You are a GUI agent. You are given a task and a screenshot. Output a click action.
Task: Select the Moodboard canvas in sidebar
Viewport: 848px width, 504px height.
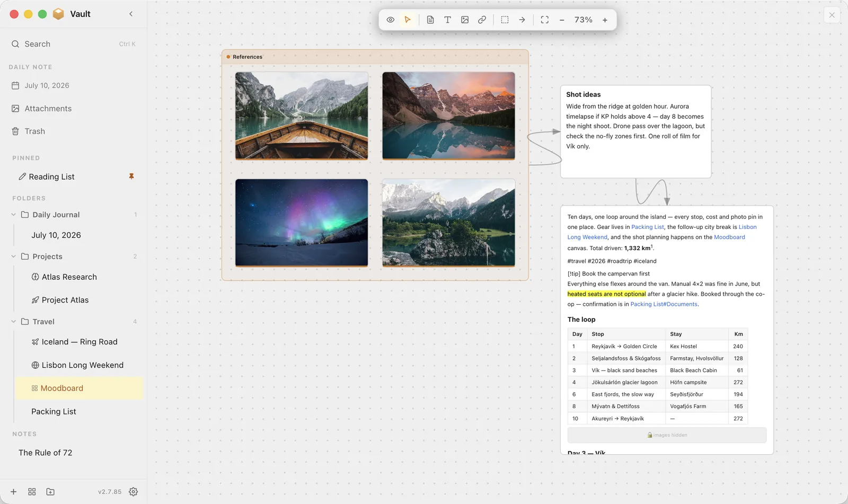[79, 388]
